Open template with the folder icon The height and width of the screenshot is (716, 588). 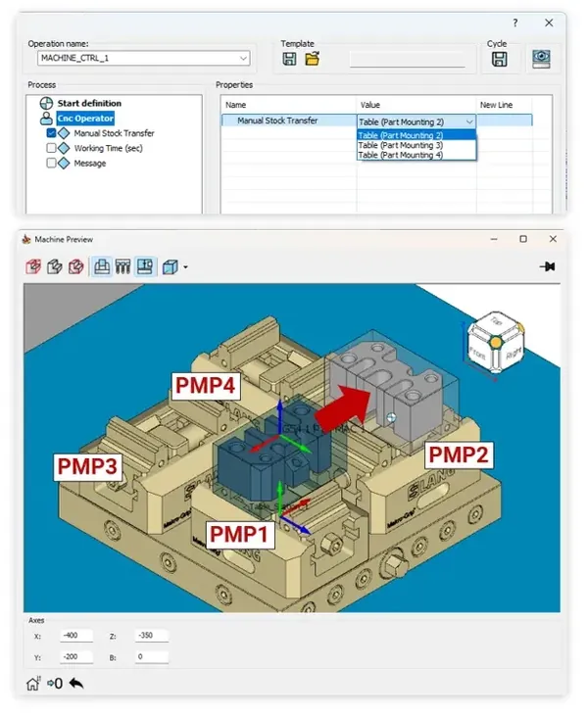pos(313,59)
